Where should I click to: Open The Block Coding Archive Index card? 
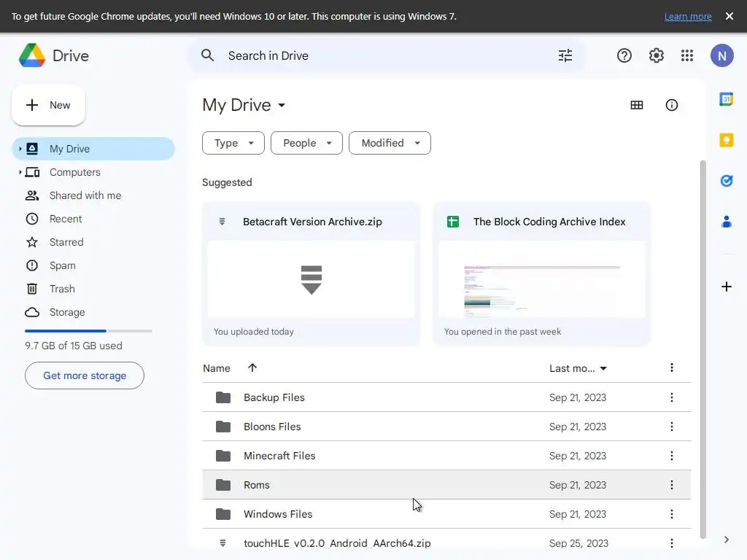click(542, 274)
